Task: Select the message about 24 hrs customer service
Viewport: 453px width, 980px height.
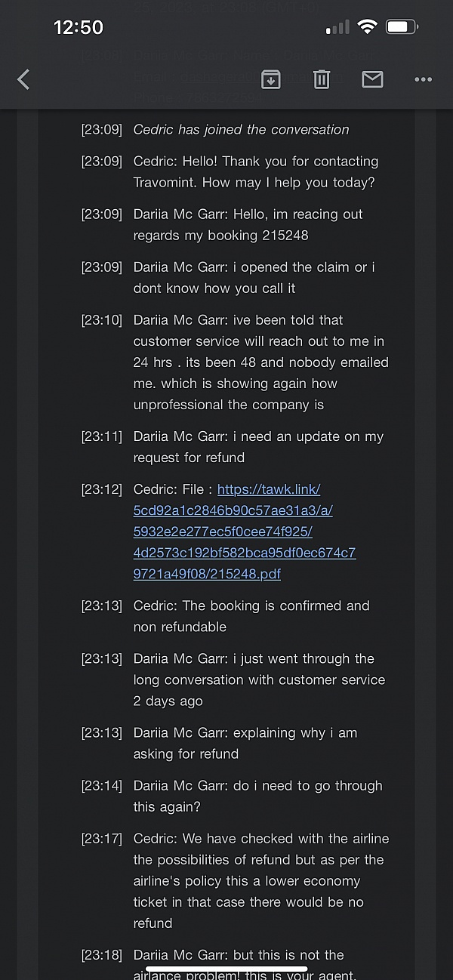Action: click(x=261, y=362)
